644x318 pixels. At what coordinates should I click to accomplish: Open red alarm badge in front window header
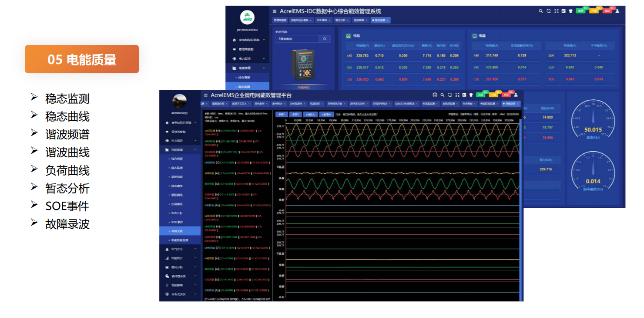[506, 95]
